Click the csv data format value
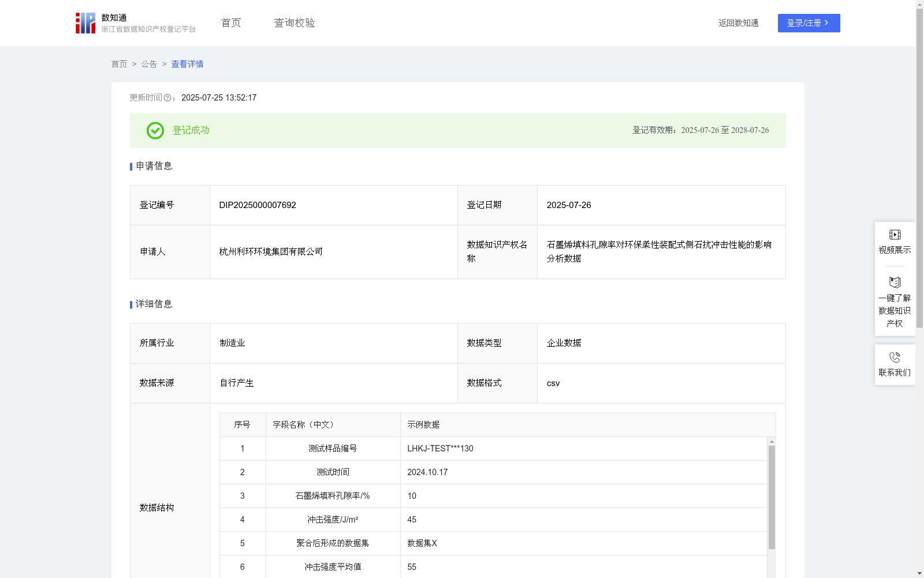924x578 pixels. click(x=553, y=383)
